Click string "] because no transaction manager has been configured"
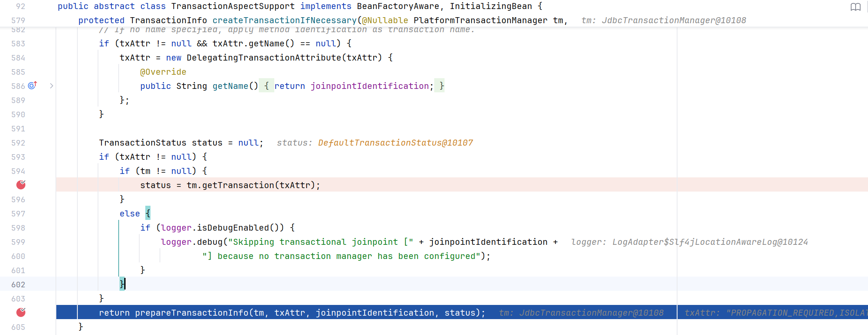Screen dimensions: 868x335 [341, 256]
